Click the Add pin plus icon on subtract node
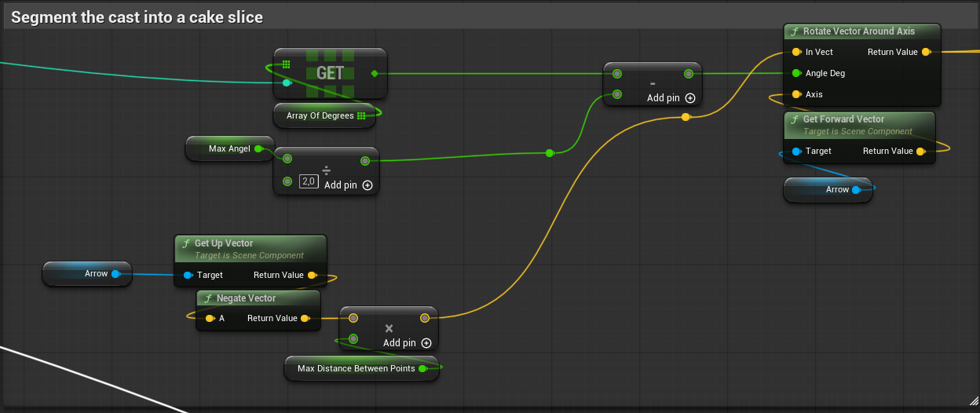This screenshot has height=413, width=980. click(x=690, y=98)
